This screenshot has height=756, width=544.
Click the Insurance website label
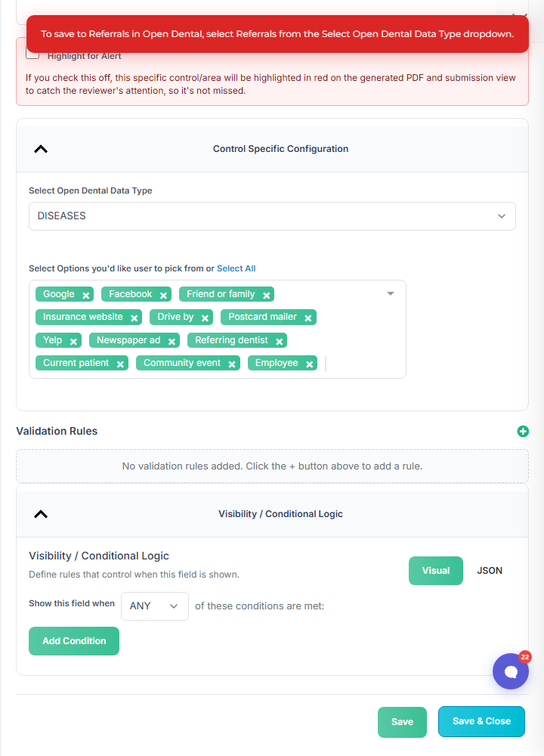click(x=83, y=317)
